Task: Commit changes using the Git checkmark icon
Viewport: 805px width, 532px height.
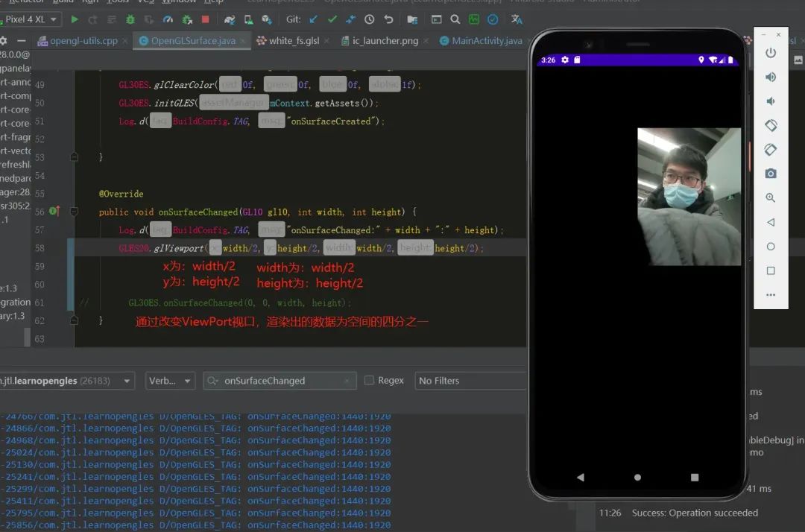Action: pyautogui.click(x=331, y=20)
